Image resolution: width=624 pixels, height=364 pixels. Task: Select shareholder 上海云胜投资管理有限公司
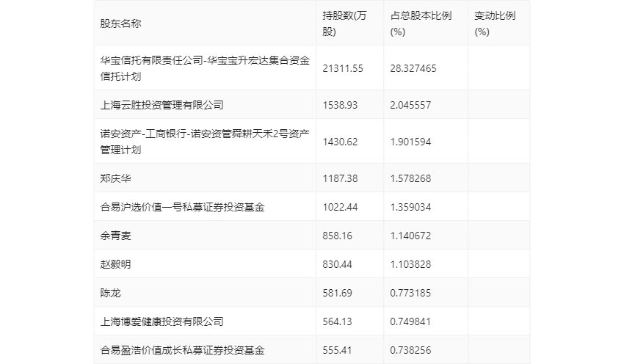[162, 105]
